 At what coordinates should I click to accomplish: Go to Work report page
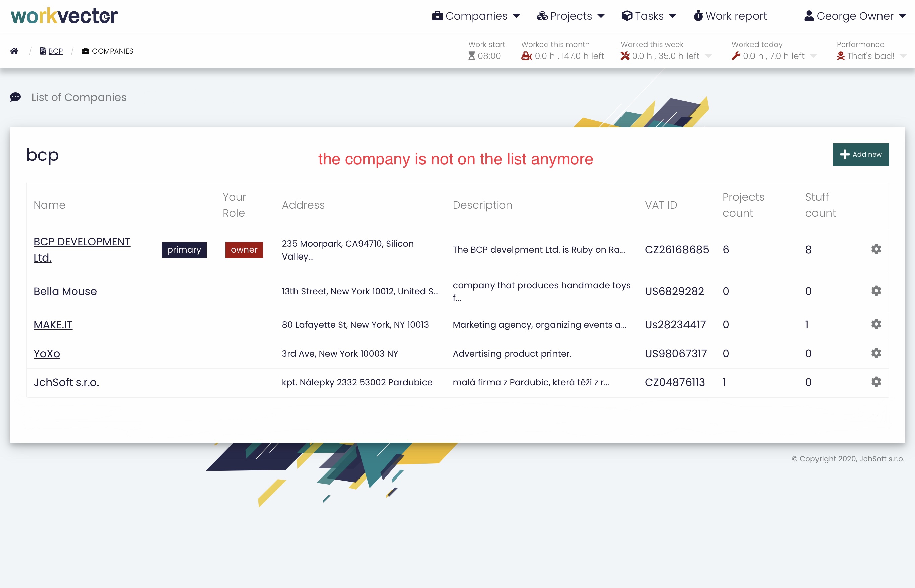[x=730, y=16]
